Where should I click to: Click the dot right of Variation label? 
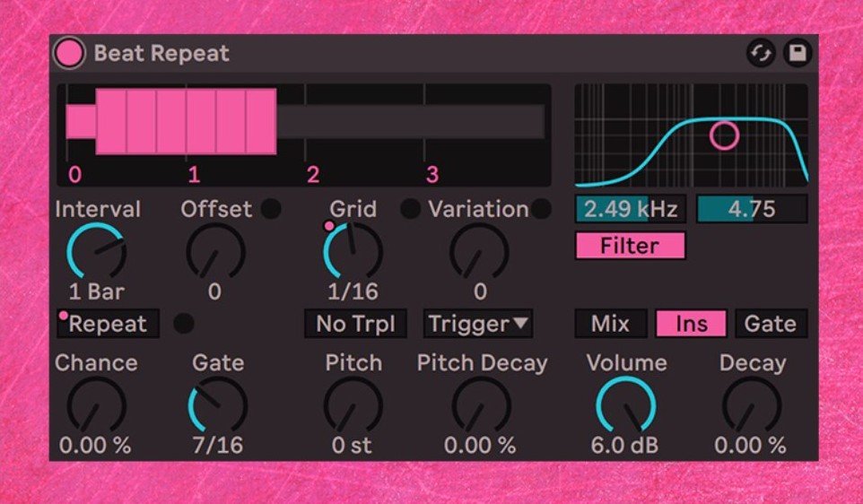542,209
